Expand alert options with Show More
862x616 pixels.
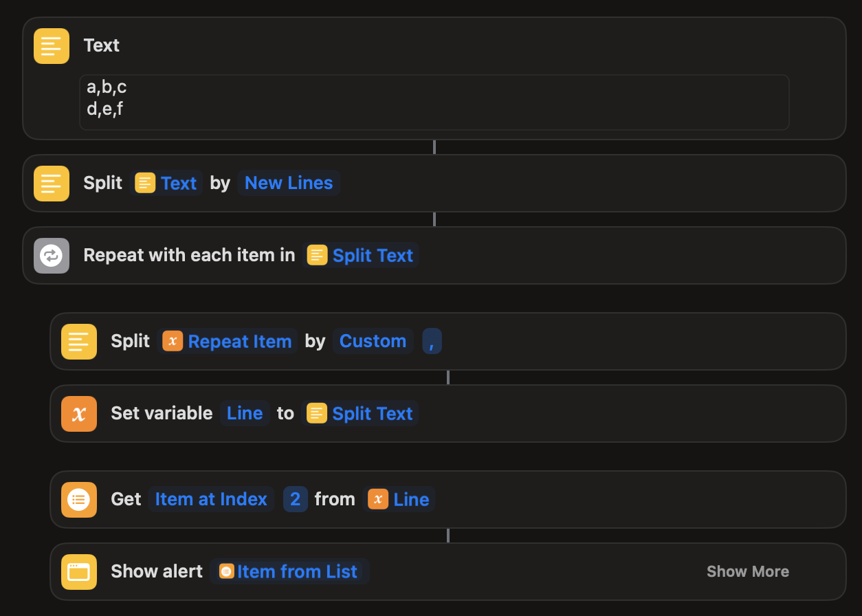tap(747, 572)
